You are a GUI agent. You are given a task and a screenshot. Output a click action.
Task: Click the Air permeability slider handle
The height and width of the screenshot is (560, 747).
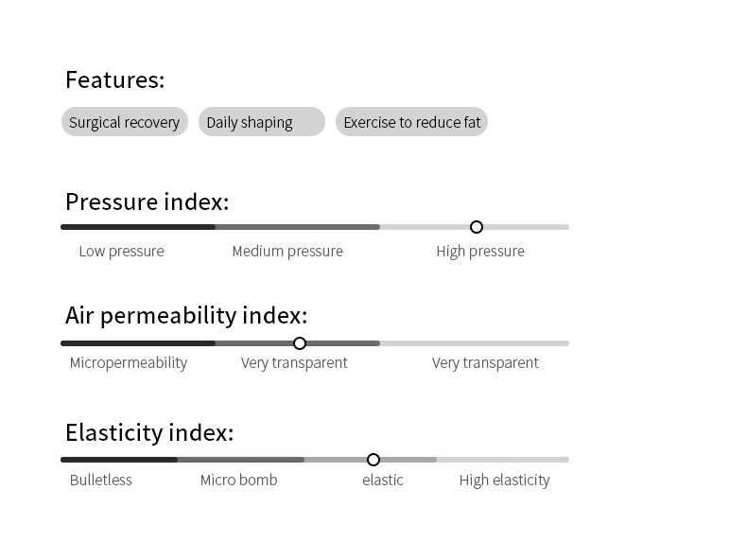pos(300,343)
